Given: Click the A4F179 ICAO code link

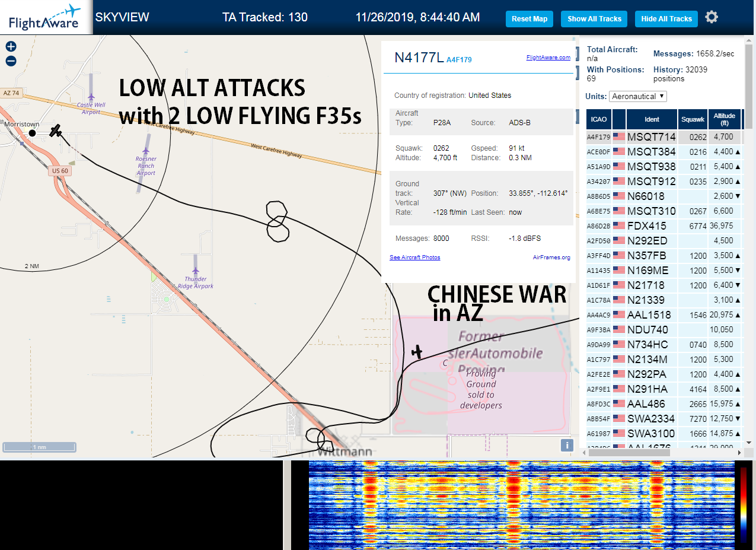Looking at the screenshot, I should pyautogui.click(x=459, y=59).
